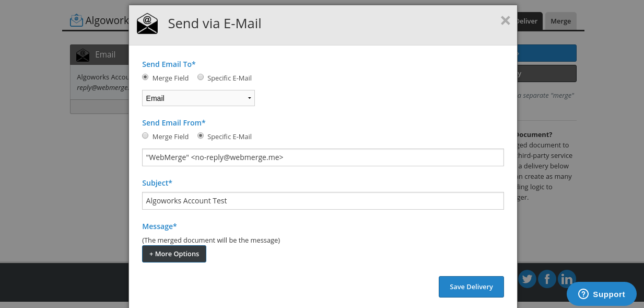
Task: Open the Facebook social link
Action: [547, 279]
